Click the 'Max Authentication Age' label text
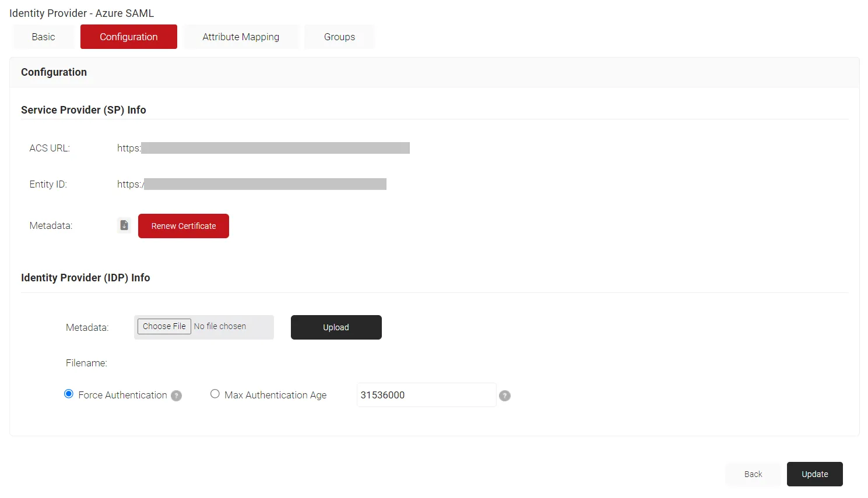 pyautogui.click(x=276, y=395)
